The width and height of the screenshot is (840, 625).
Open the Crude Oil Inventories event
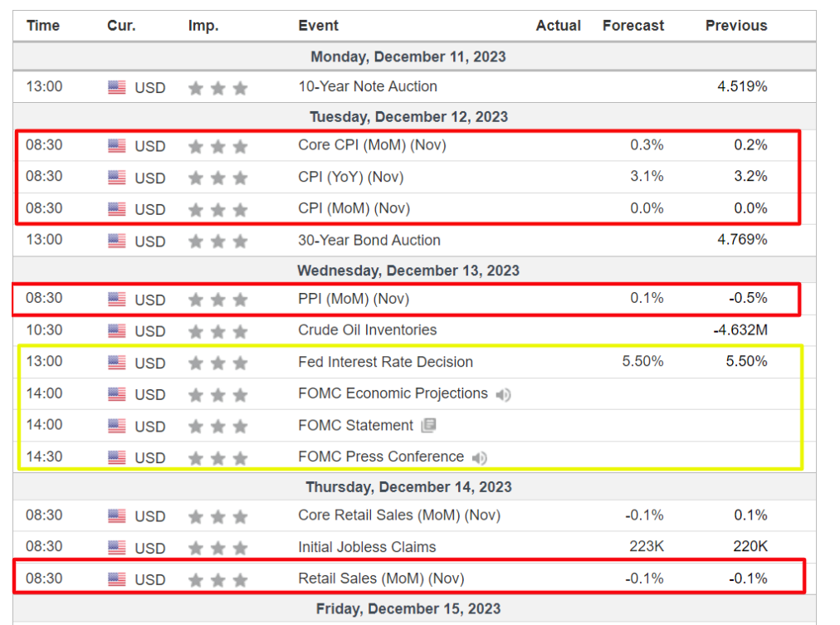(367, 330)
